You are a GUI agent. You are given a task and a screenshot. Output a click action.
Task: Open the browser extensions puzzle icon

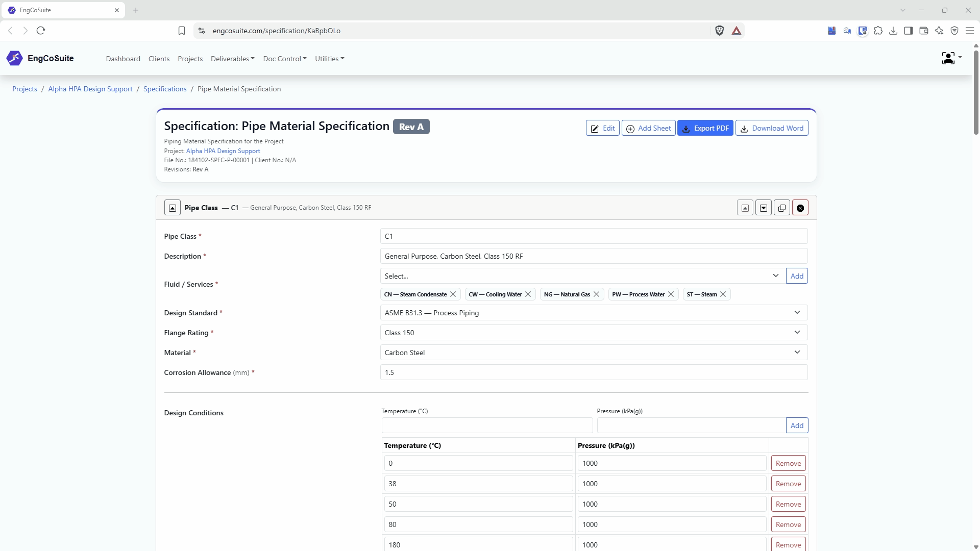pyautogui.click(x=878, y=31)
